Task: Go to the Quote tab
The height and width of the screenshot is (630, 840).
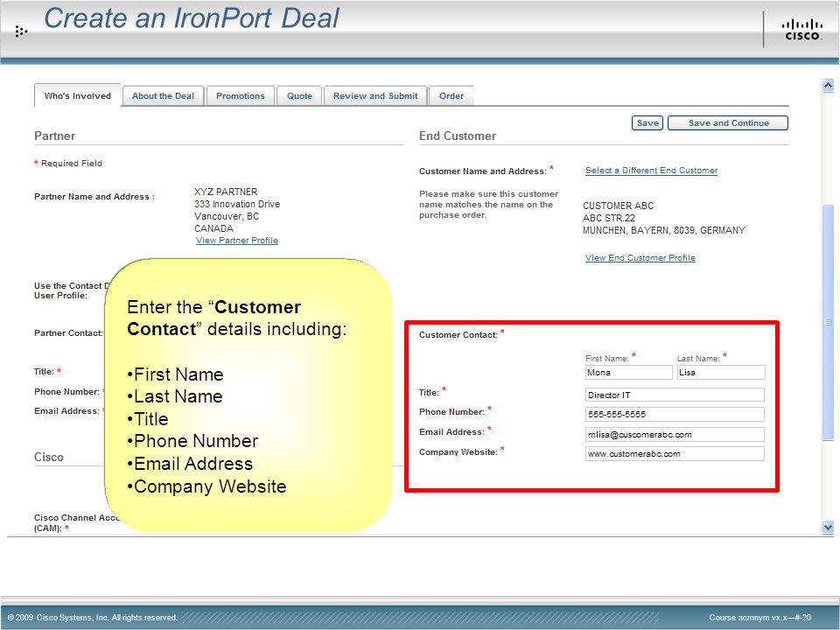Action: 299,96
